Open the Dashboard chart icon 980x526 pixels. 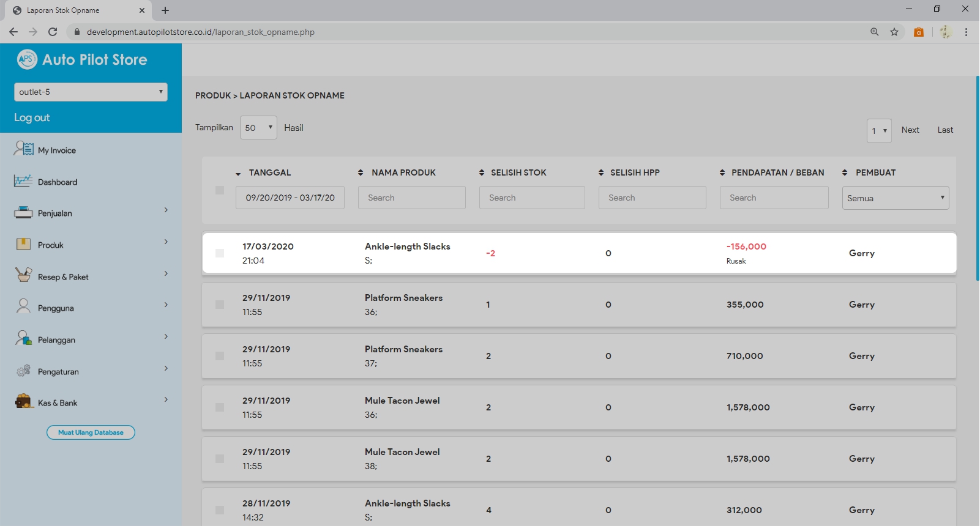23,181
